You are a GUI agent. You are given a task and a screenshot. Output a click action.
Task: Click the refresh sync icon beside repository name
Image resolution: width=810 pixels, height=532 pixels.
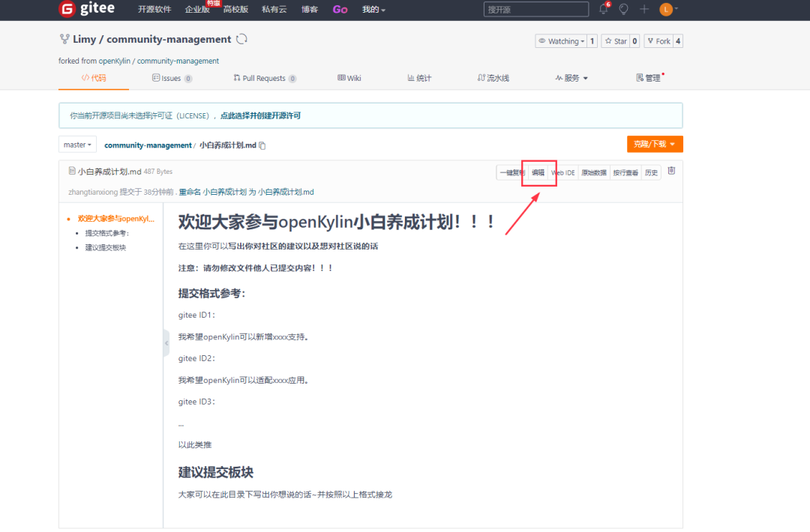241,39
